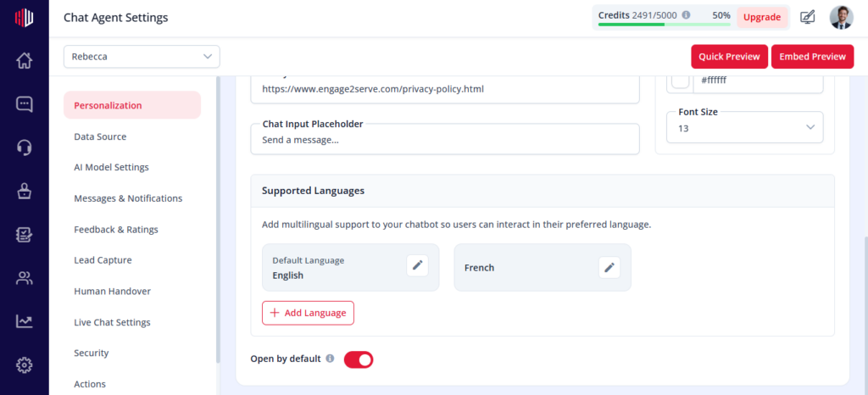Open the Lead Capture settings

tap(103, 260)
